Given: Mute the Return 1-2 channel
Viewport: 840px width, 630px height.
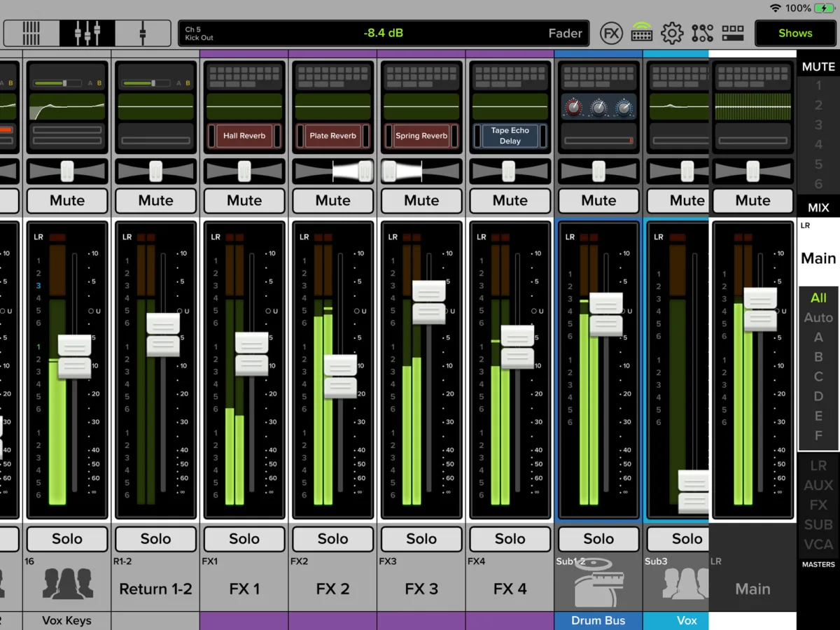Looking at the screenshot, I should pos(155,201).
